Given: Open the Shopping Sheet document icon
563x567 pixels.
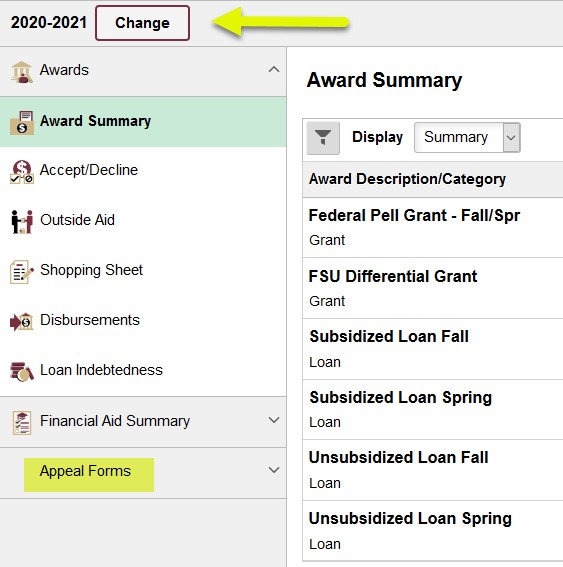Looking at the screenshot, I should tap(22, 272).
